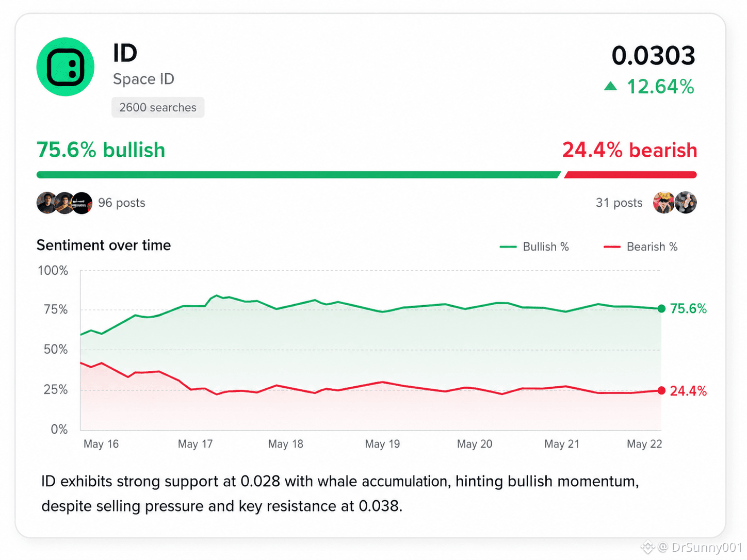Click the green bullish sentiment bar
Screen dimensions: 747x560
click(299, 175)
